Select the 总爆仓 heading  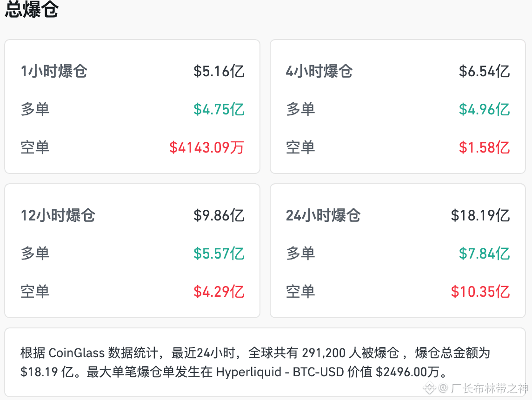(32, 8)
